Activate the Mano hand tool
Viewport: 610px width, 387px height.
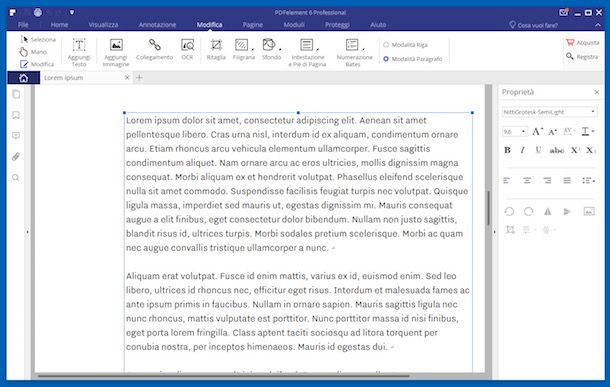coord(33,52)
